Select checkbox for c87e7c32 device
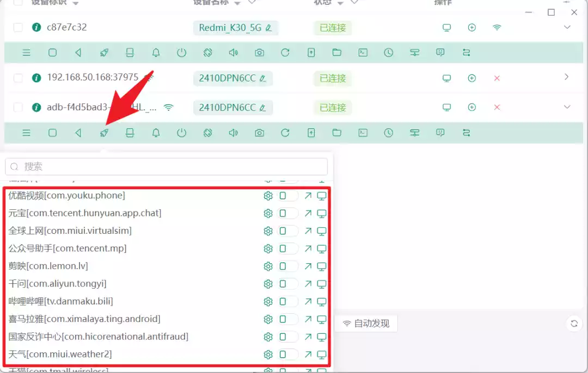This screenshot has height=373, width=588. click(x=18, y=27)
